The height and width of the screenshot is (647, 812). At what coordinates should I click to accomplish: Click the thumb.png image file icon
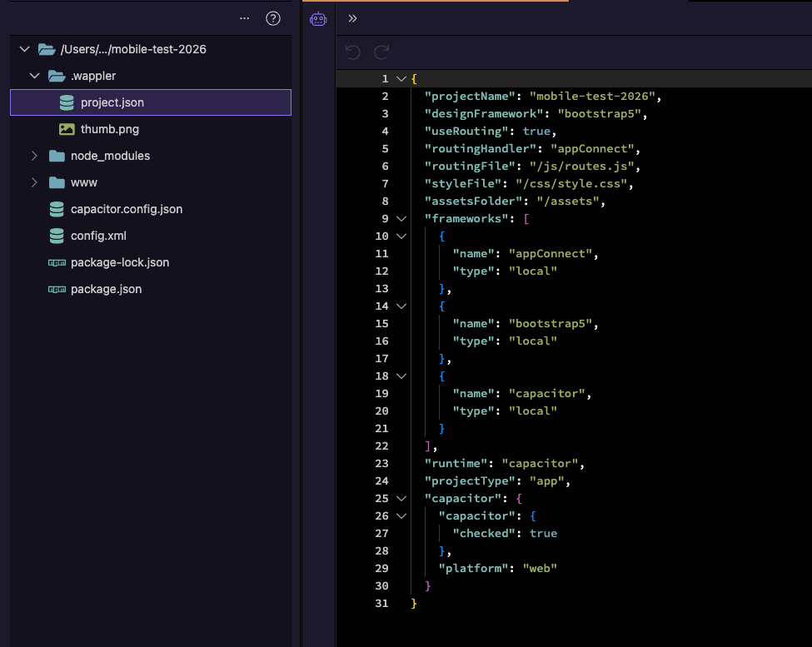67,129
